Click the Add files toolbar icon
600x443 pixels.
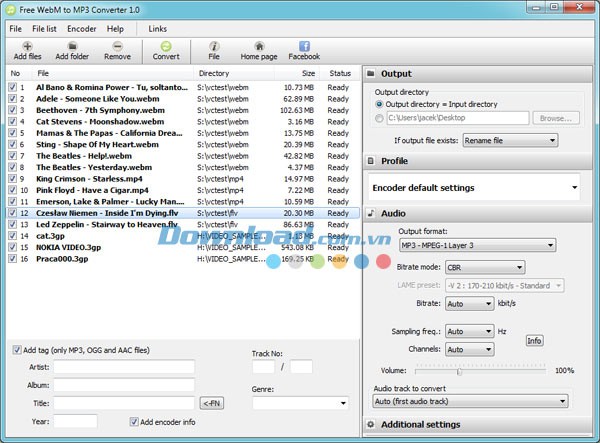(27, 46)
